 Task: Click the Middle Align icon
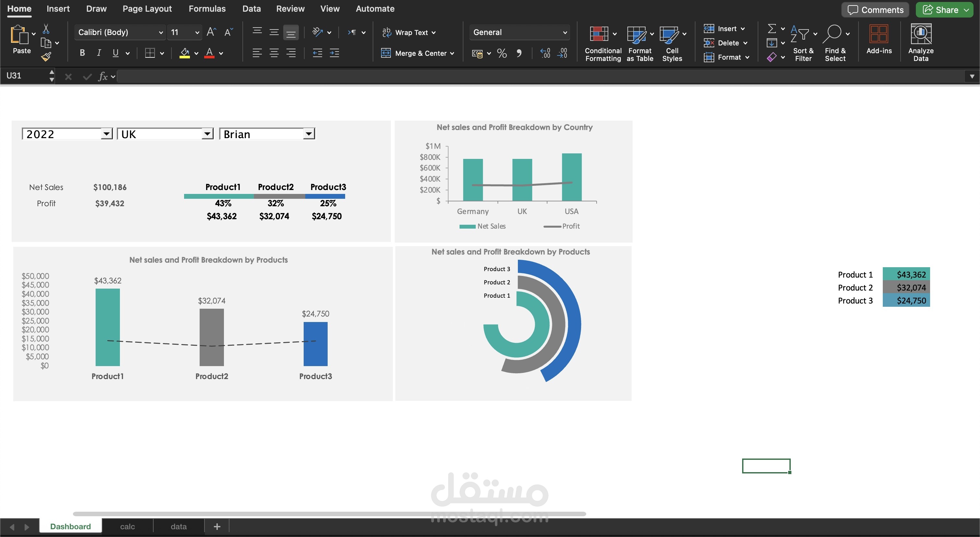pos(274,32)
